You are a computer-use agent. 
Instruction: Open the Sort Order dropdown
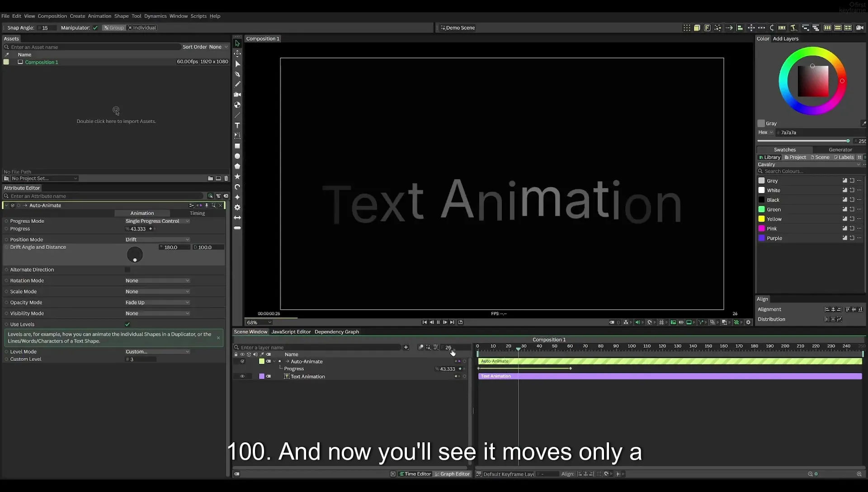(x=218, y=47)
